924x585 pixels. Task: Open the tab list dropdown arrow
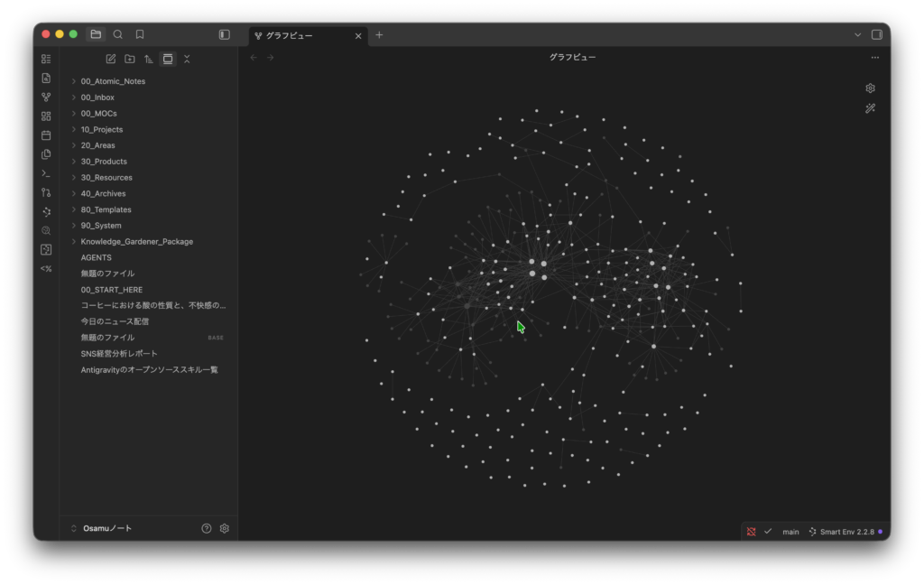pos(857,34)
